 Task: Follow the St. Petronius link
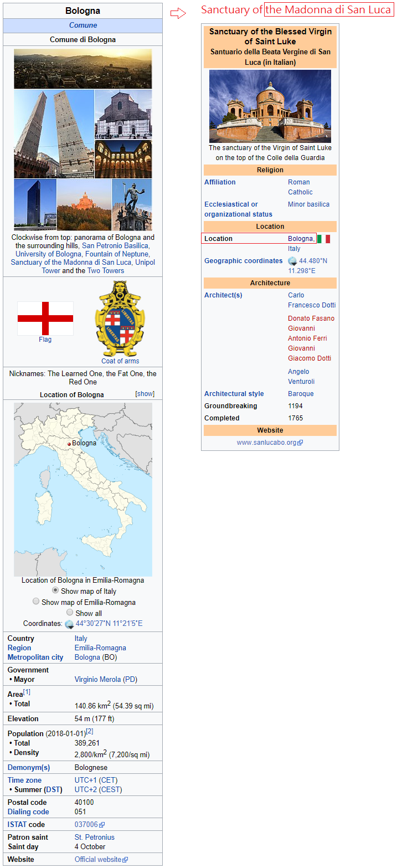[95, 838]
